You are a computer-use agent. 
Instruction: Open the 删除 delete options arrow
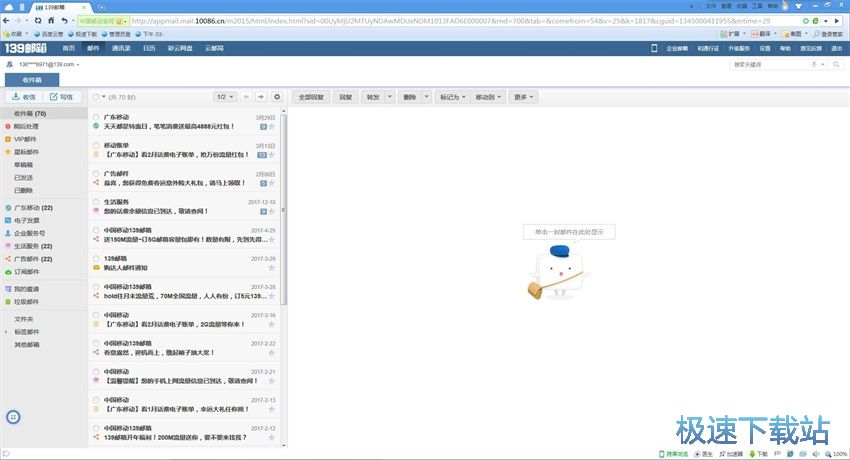pos(426,97)
